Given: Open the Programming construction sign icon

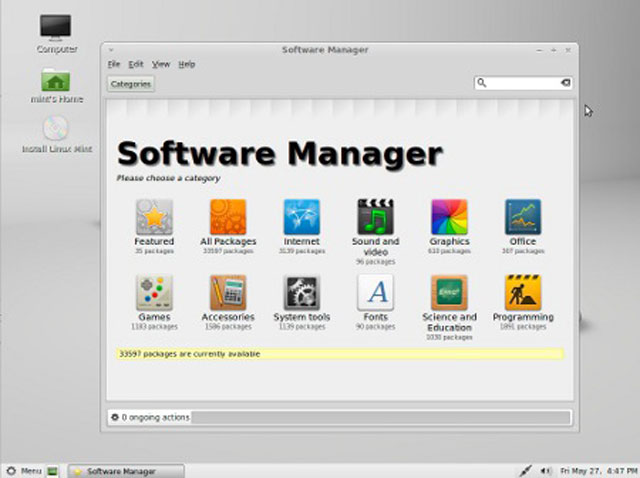Looking at the screenshot, I should click(523, 292).
